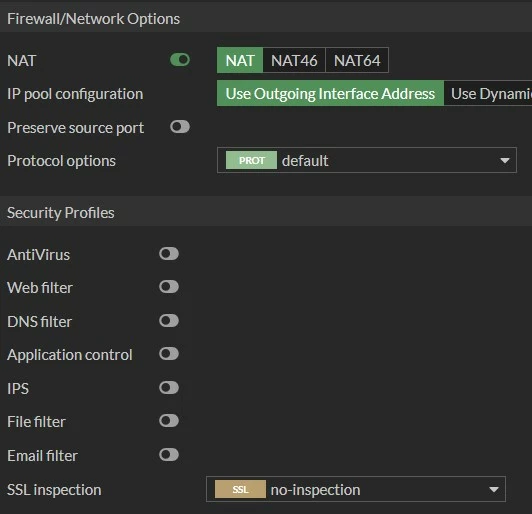Click the File filter label
The width and height of the screenshot is (532, 514).
click(x=36, y=422)
